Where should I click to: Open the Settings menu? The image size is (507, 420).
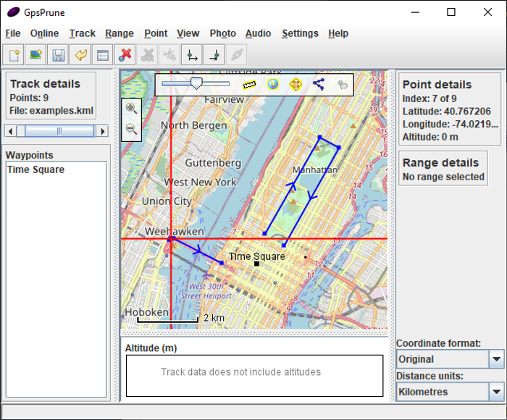tap(300, 33)
